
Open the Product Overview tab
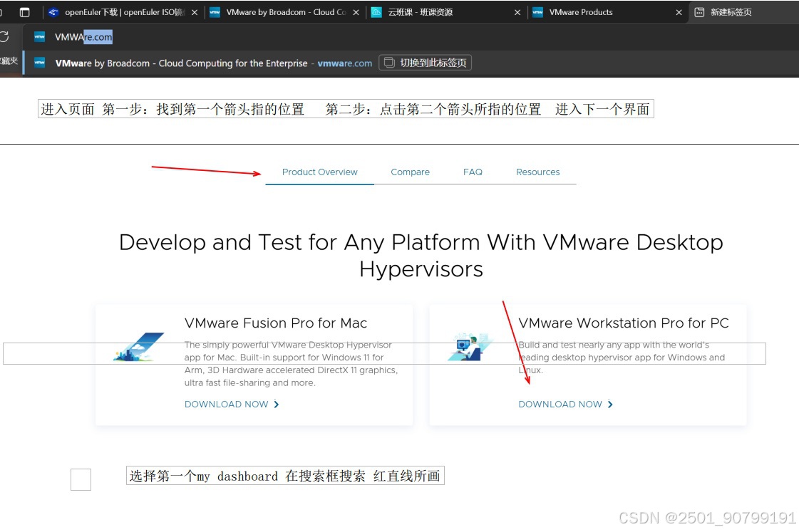coord(319,172)
